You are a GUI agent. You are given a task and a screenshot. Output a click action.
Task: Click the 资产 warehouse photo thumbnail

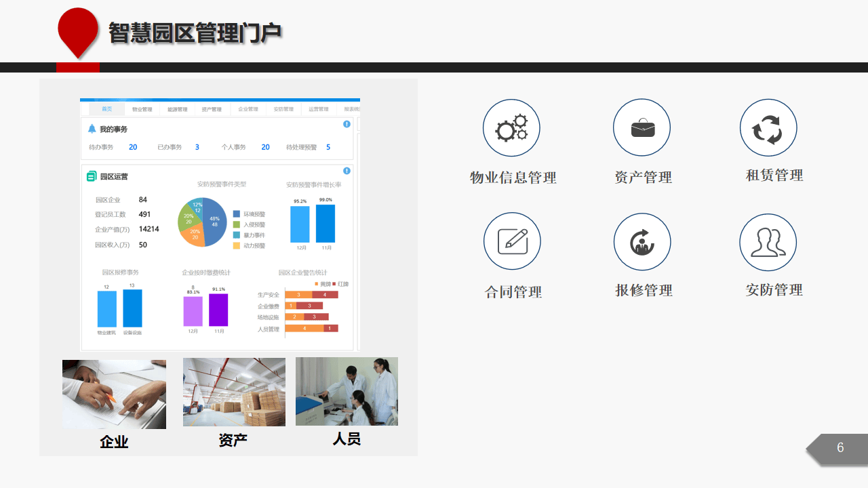tap(234, 392)
